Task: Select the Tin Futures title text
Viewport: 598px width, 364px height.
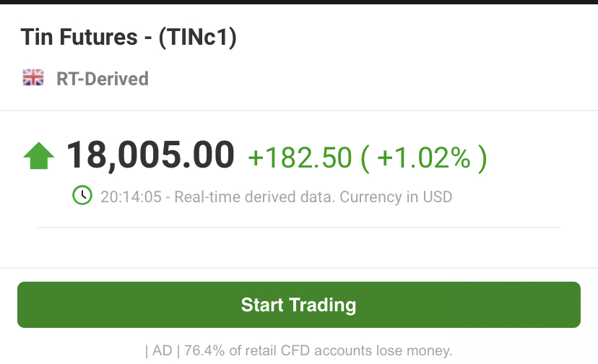Action: [79, 37]
